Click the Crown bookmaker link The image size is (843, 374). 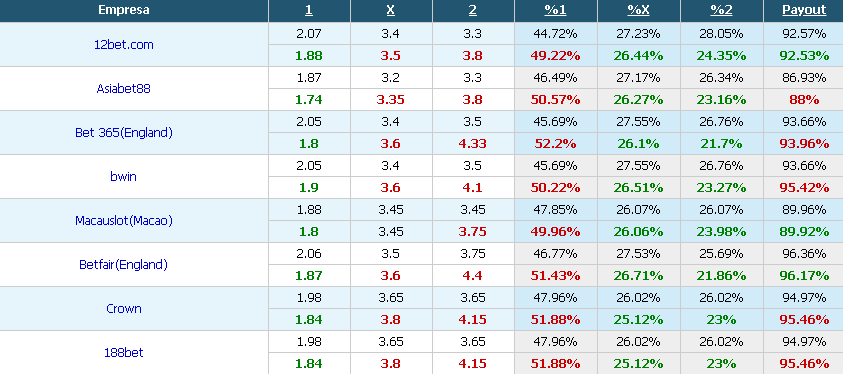pos(124,309)
